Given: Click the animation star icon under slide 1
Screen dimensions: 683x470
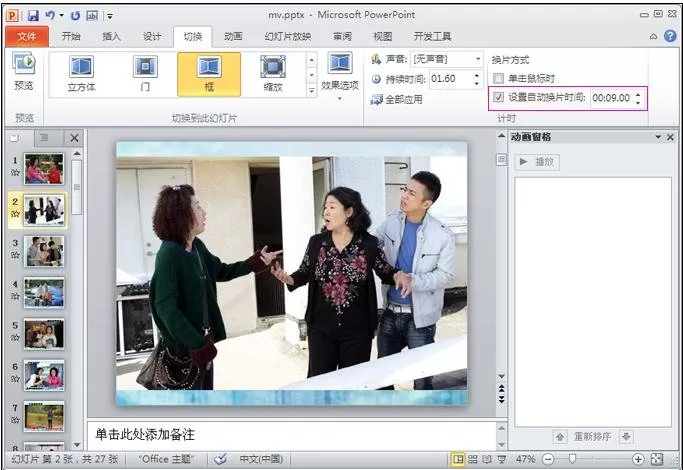Looking at the screenshot, I should 15,172.
